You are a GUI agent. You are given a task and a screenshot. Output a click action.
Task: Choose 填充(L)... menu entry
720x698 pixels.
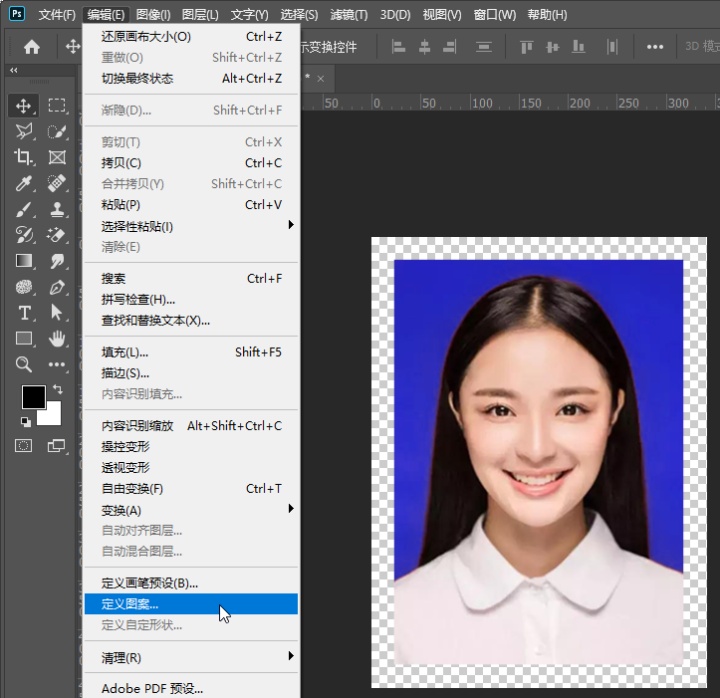[x=191, y=352]
